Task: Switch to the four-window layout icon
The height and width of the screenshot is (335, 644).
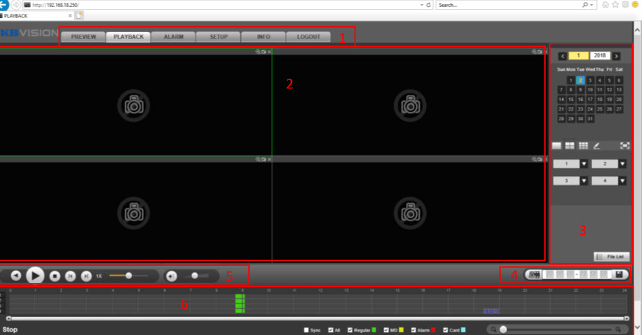Action: coord(570,146)
